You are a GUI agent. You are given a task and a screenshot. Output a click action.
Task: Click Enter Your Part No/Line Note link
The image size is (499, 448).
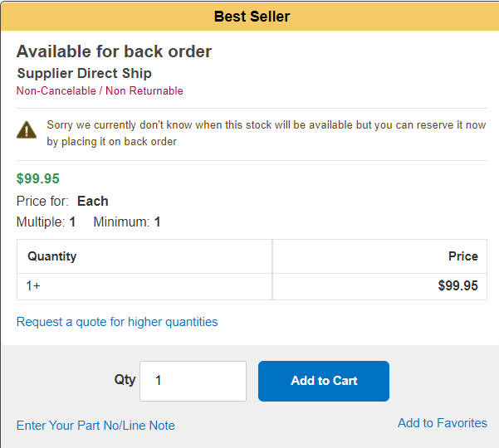pyautogui.click(x=95, y=426)
